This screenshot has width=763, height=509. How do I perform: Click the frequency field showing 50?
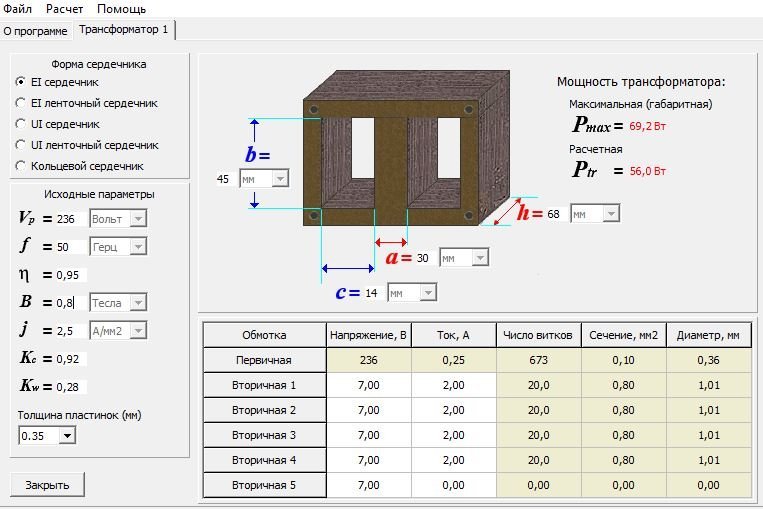coord(71,247)
